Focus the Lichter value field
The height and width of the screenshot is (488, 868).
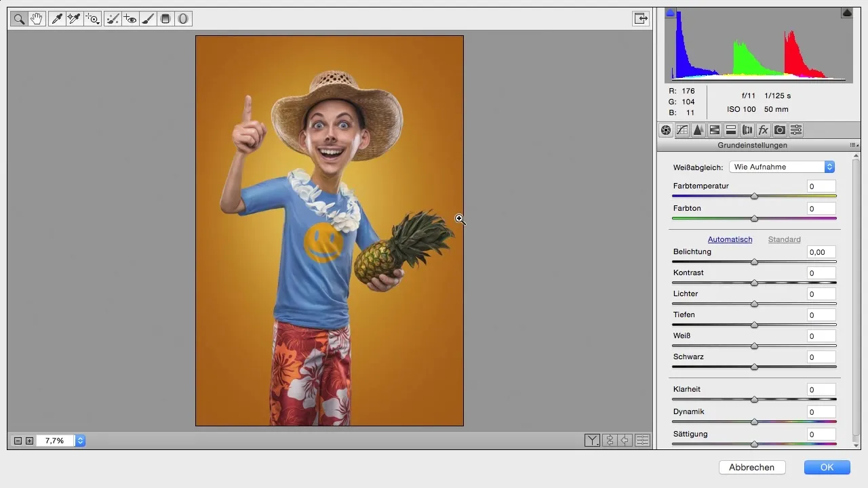pos(821,294)
